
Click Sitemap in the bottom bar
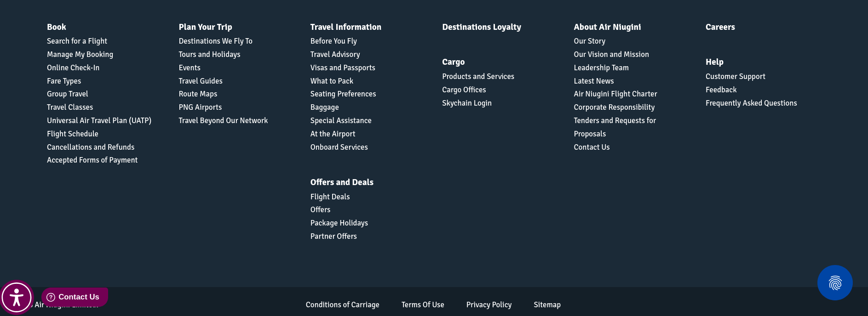click(546, 305)
